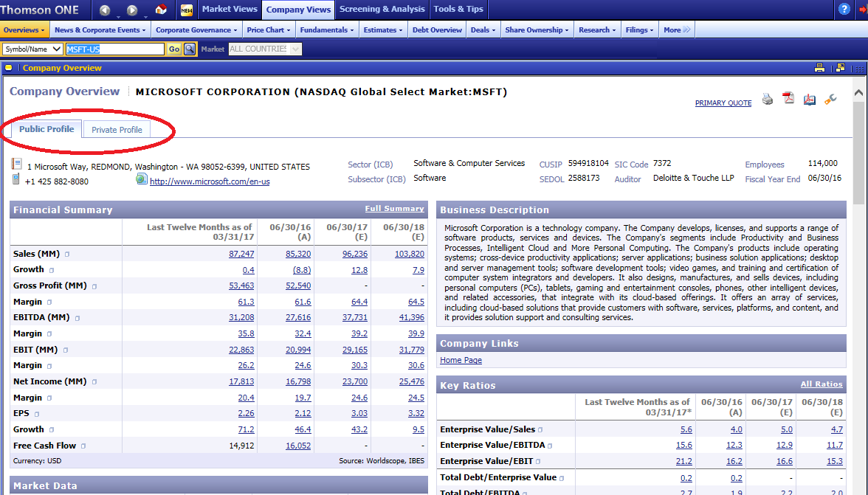The height and width of the screenshot is (495, 868).
Task: Expand the Share Ownership dropdown menu
Action: click(537, 30)
